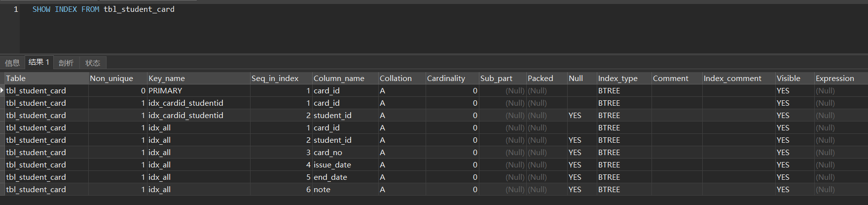Open the 剖析 tab
The image size is (868, 205).
click(66, 63)
